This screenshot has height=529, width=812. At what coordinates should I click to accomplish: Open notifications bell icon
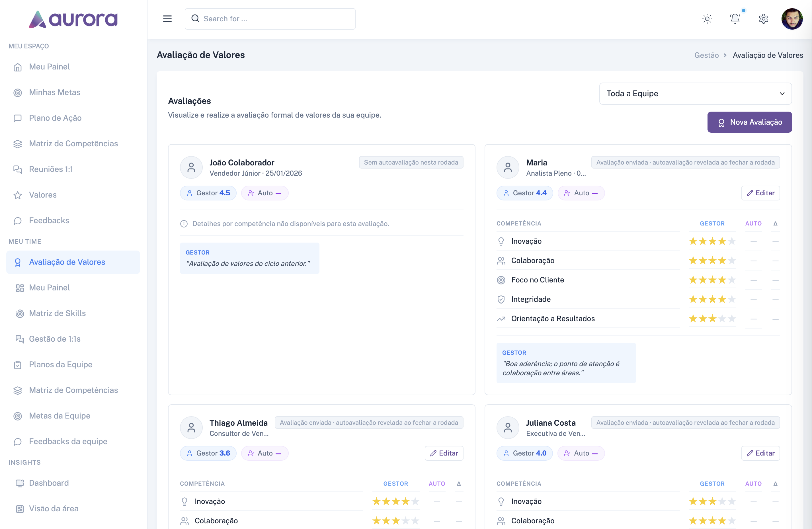point(735,19)
